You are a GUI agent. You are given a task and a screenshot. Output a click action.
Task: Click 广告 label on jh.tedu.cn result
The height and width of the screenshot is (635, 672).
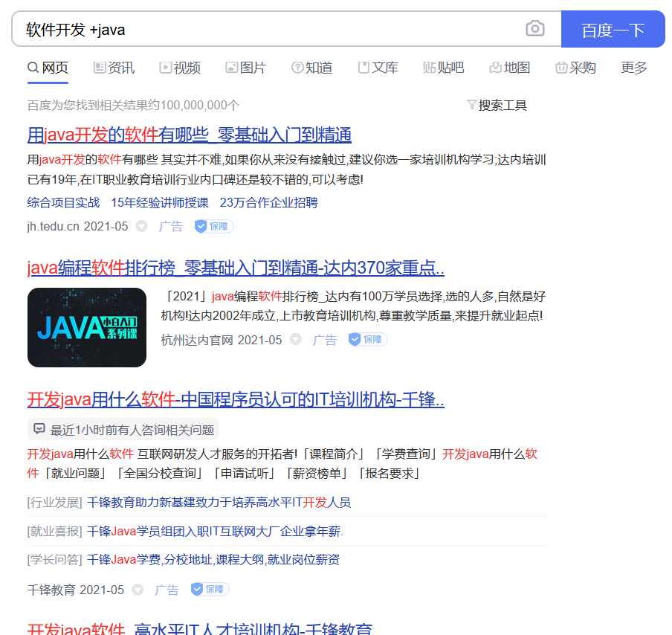click(170, 226)
